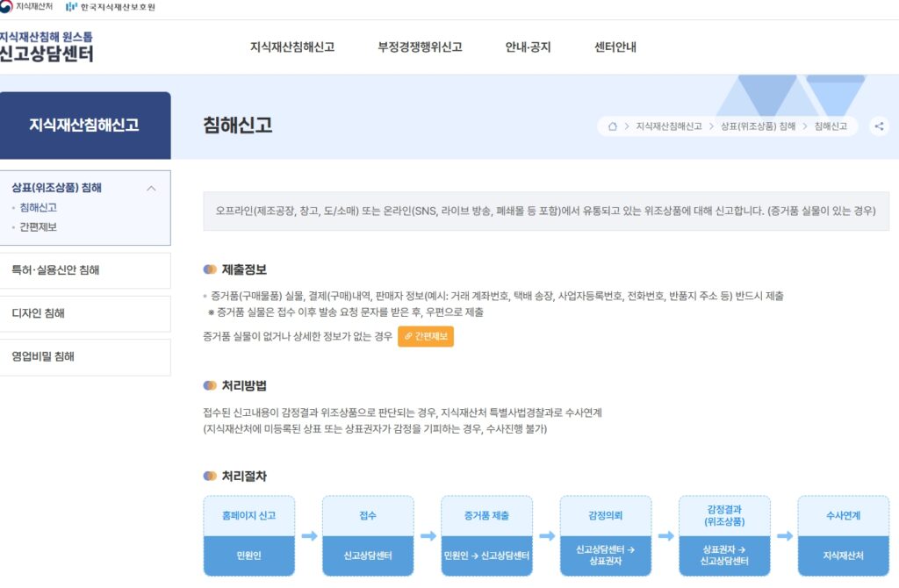Viewport: 899px width, 588px height.
Task: Click the home icon in the breadcrumb
Action: pos(612,126)
